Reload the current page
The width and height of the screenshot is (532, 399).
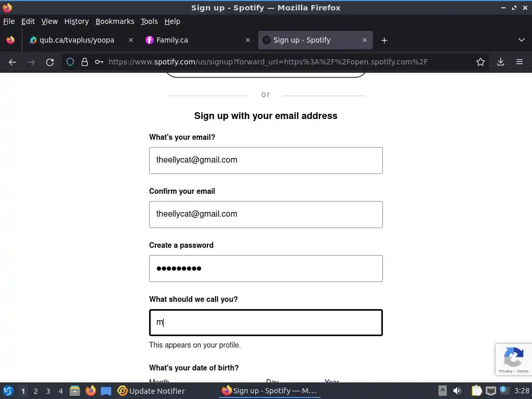point(50,62)
